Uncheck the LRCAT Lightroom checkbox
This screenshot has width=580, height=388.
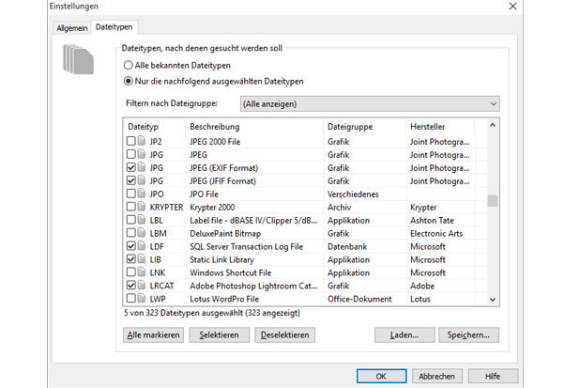click(x=131, y=285)
